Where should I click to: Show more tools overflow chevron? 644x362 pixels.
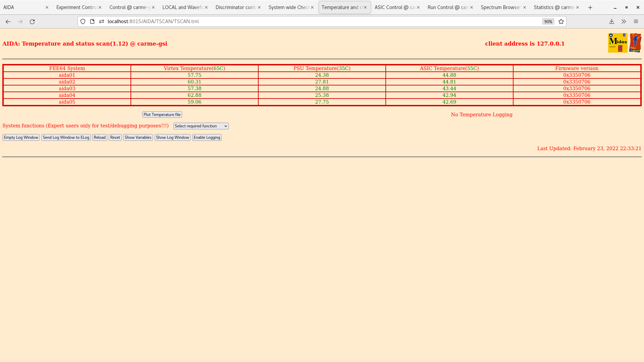(624, 21)
